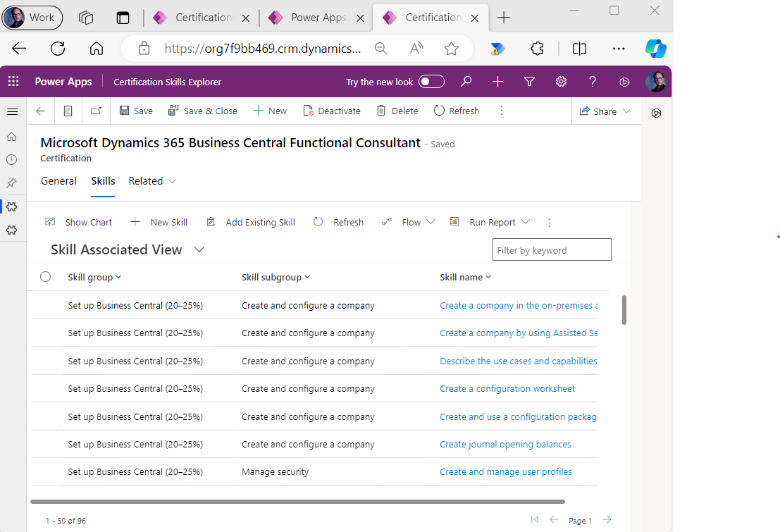Screen dimensions: 780x532
Task: Click the Filter by keyword box
Action: tap(552, 250)
